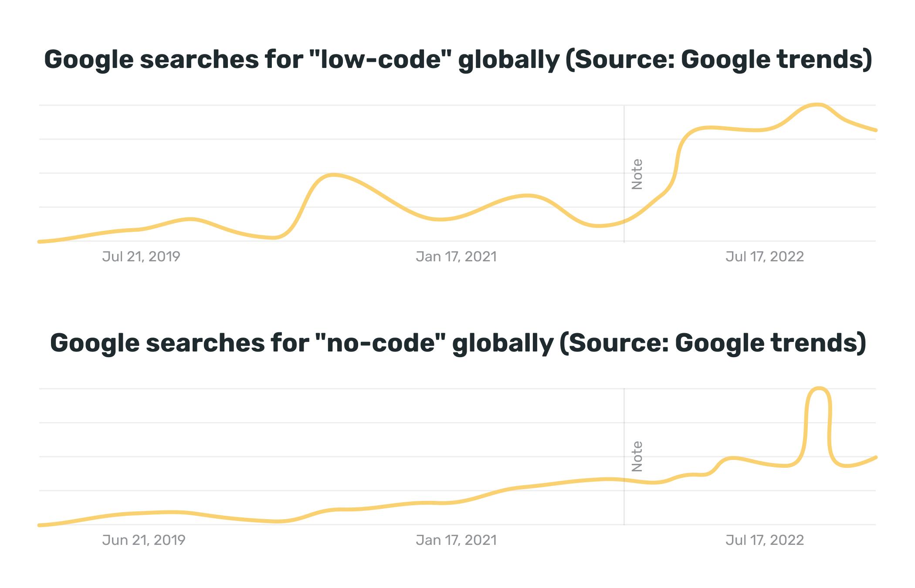Click the highest peak of low-code line
This screenshot has width=915, height=588.
(x=817, y=105)
